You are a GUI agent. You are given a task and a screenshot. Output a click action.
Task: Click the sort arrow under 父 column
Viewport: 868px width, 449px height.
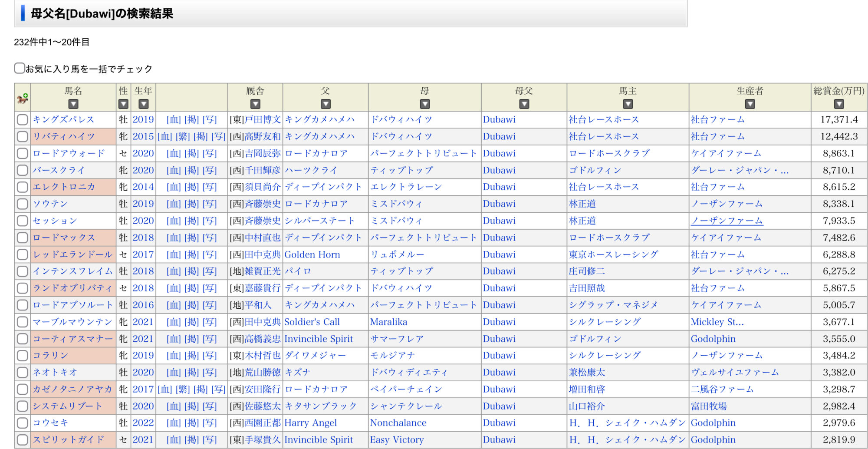(325, 104)
